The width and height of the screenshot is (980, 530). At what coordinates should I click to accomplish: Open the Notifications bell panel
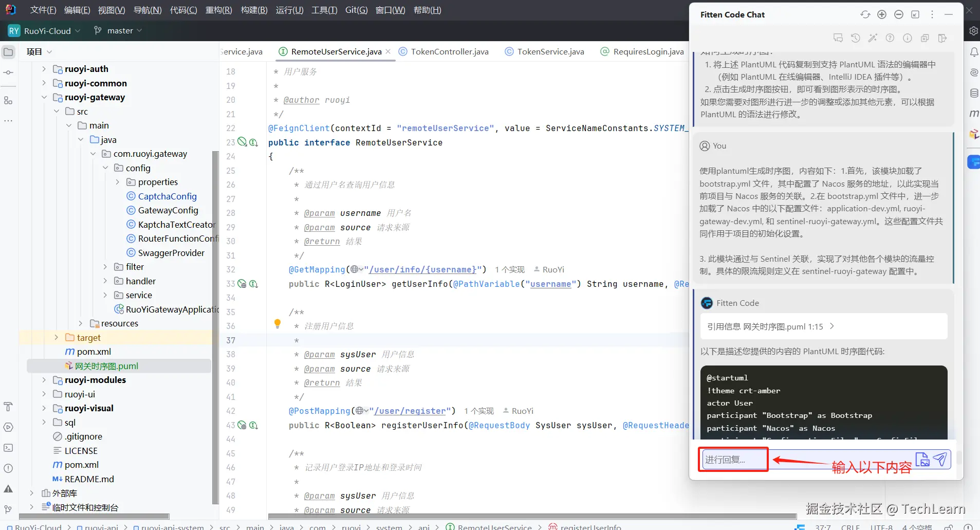[x=974, y=52]
